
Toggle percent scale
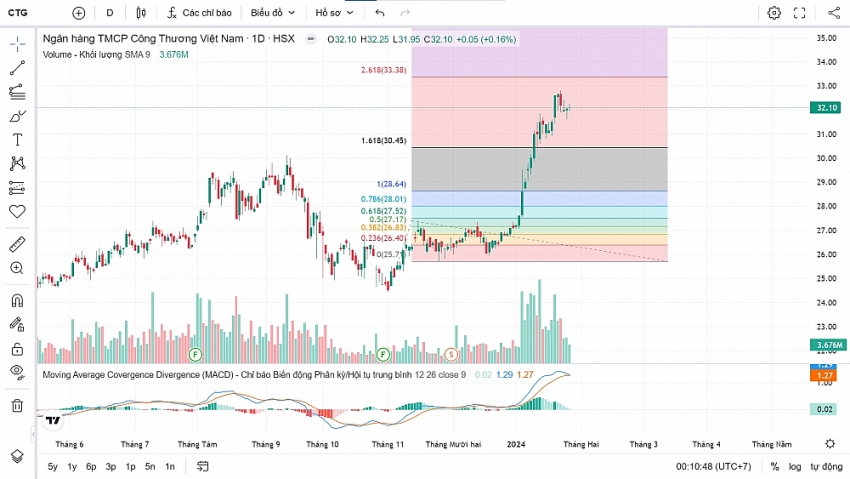(775, 467)
